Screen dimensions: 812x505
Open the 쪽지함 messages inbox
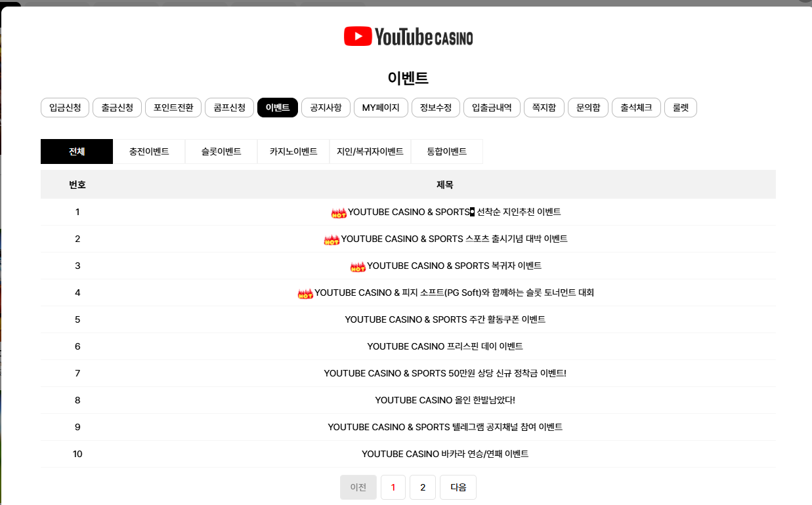coord(544,108)
